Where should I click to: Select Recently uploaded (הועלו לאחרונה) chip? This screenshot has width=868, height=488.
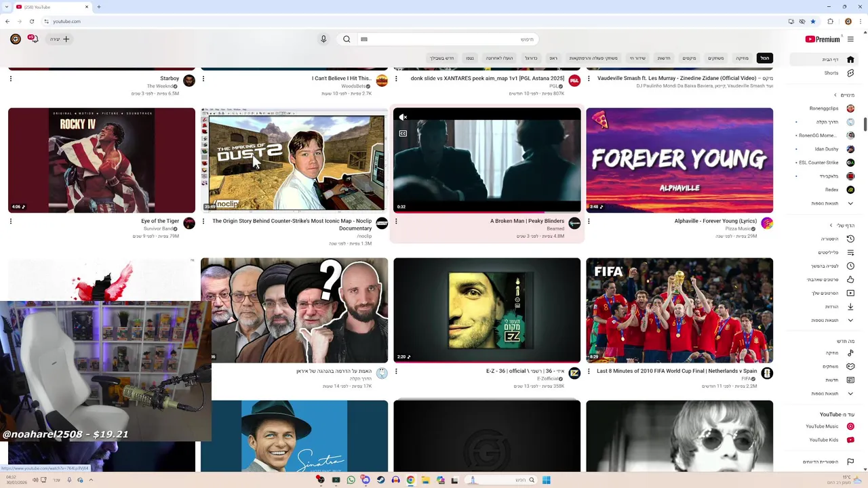tap(499, 58)
